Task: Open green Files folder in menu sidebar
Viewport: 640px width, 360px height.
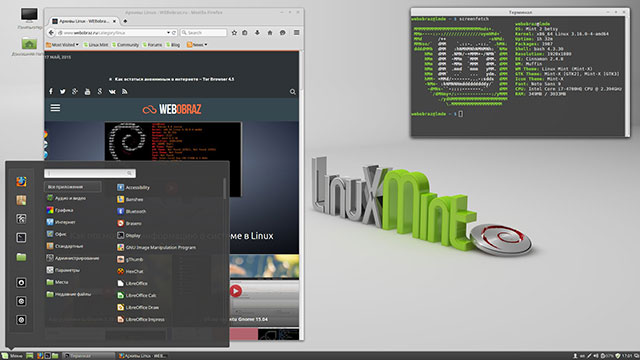Action: pos(21,257)
